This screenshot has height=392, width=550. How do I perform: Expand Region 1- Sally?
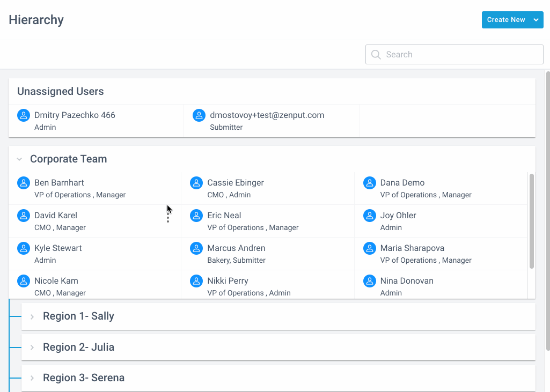pos(32,316)
